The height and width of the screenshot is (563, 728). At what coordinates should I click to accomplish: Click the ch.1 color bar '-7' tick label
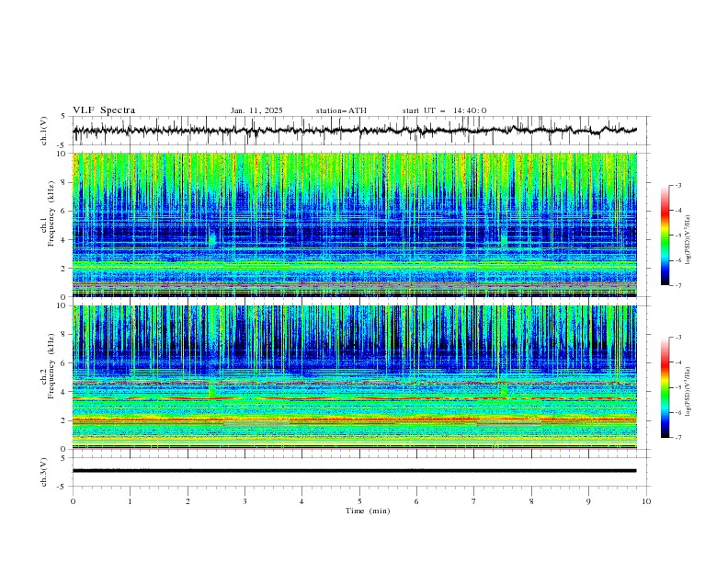(x=678, y=285)
